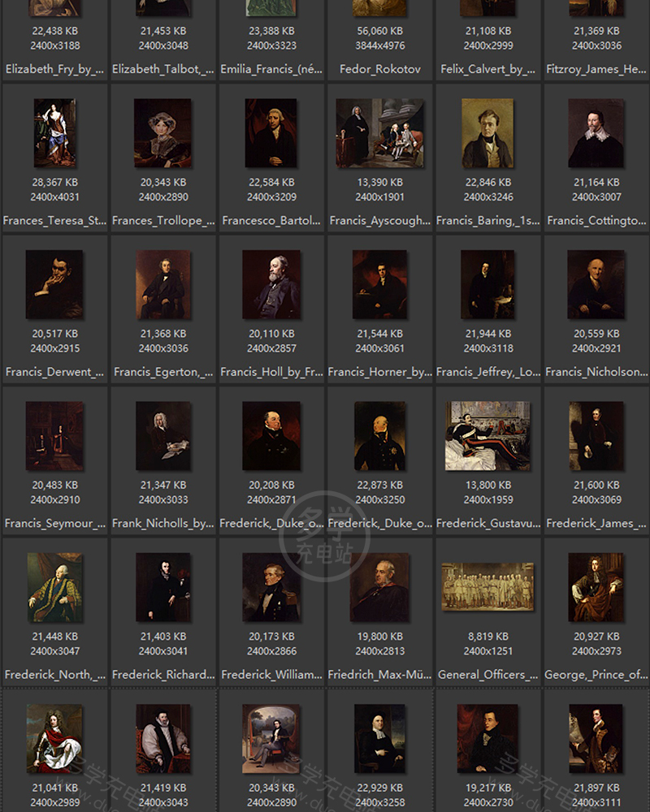
Task: Select the Francis_Jeffrey portrait thumbnail
Action: (488, 284)
